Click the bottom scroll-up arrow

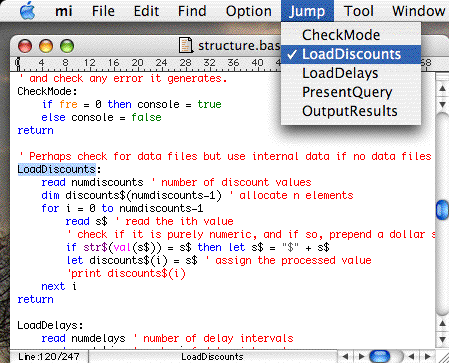[442, 323]
